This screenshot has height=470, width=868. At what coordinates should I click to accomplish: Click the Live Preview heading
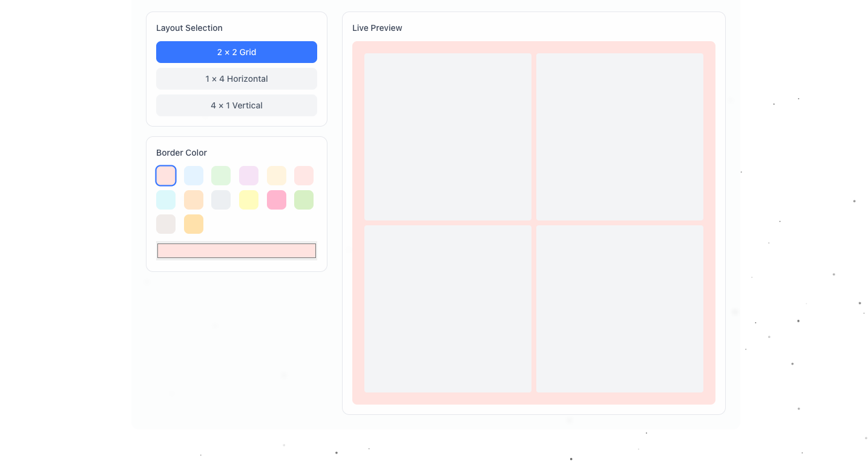[x=377, y=28]
